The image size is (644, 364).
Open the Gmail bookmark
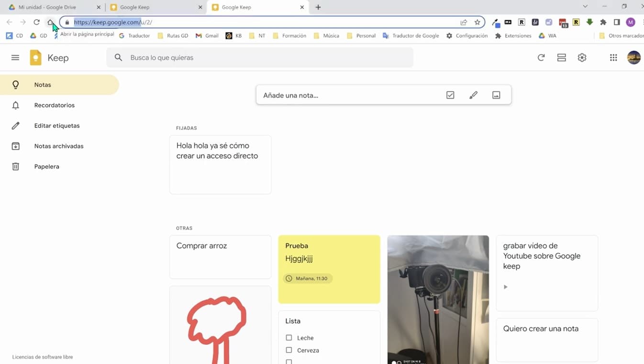[207, 35]
